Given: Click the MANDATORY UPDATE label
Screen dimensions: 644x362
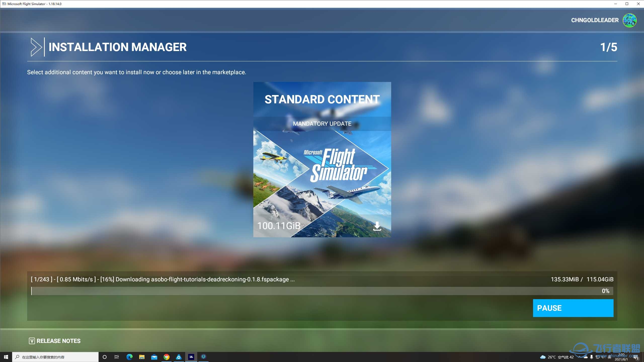Looking at the screenshot, I should [322, 124].
